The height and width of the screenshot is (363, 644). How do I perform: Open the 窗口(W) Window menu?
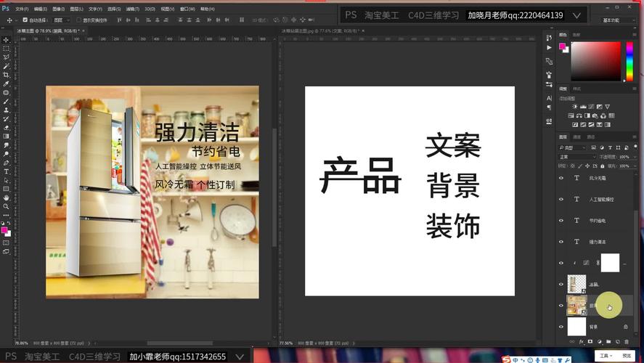[x=187, y=9]
